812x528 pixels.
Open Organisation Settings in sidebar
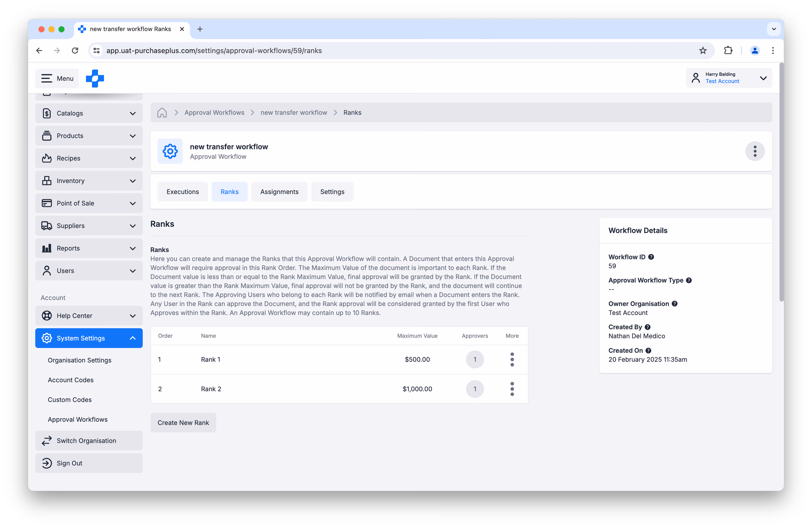coord(80,360)
